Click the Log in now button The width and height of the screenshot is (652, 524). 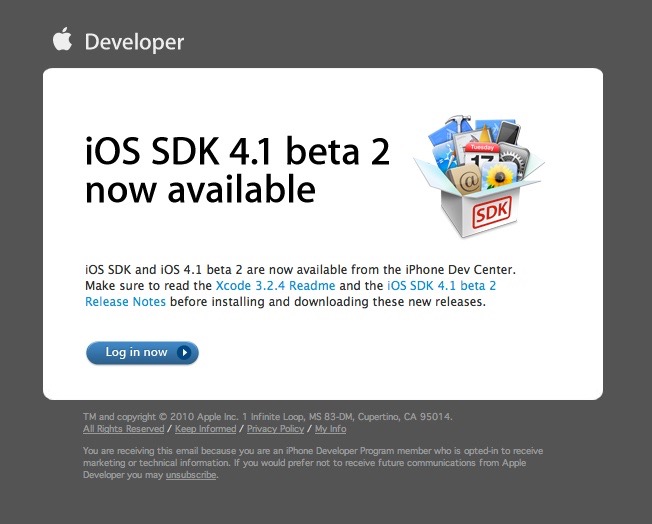[x=142, y=353]
